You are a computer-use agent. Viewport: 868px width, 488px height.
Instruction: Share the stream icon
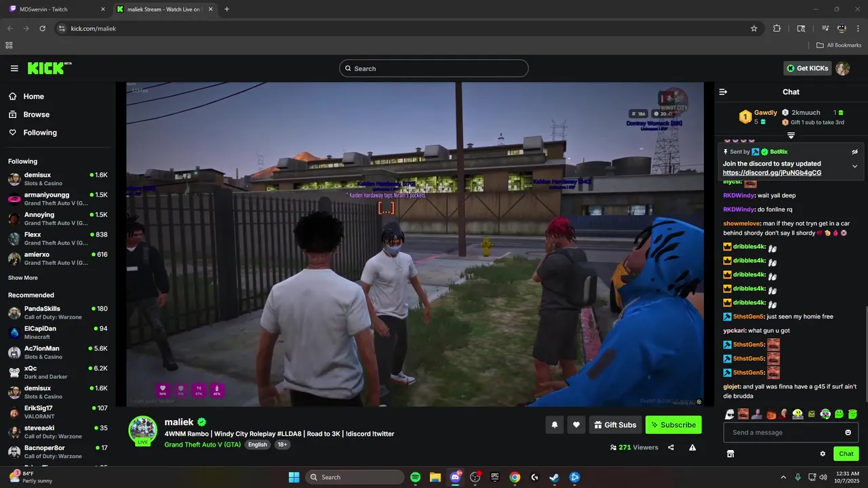671,447
